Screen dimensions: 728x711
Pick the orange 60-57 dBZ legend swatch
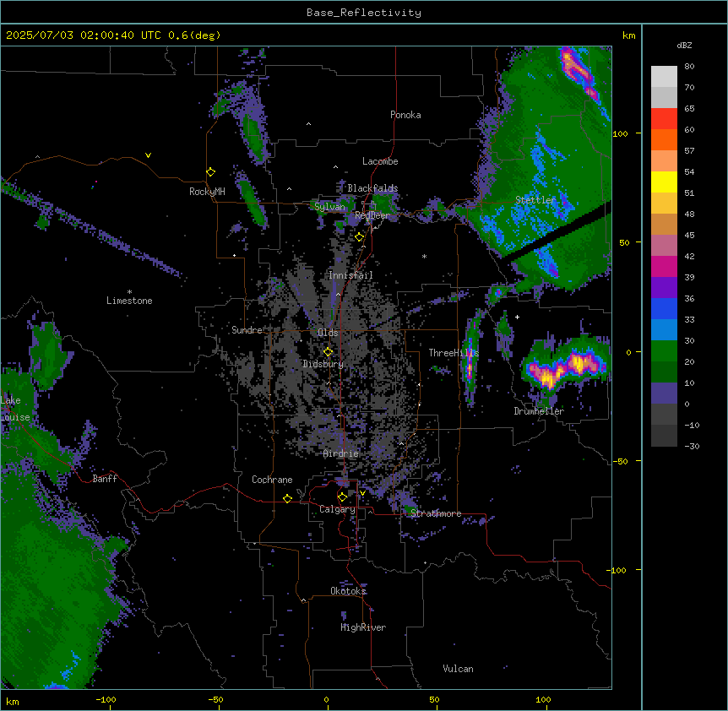[664, 139]
